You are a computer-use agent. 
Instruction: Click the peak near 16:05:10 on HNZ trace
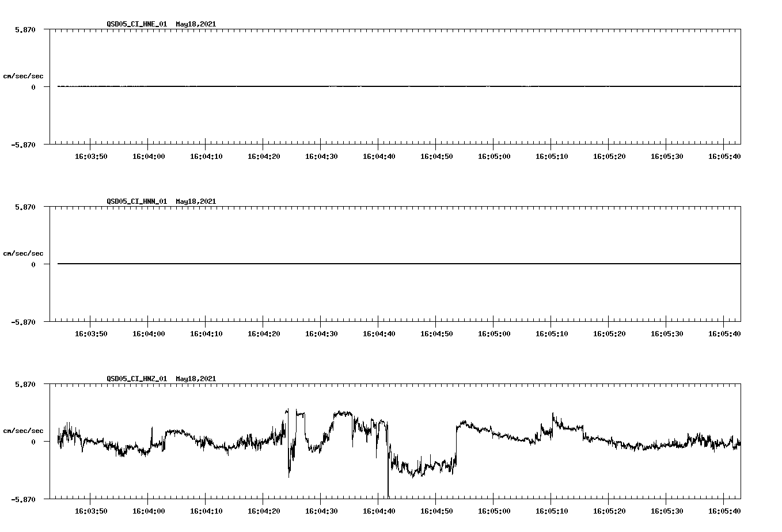click(553, 413)
